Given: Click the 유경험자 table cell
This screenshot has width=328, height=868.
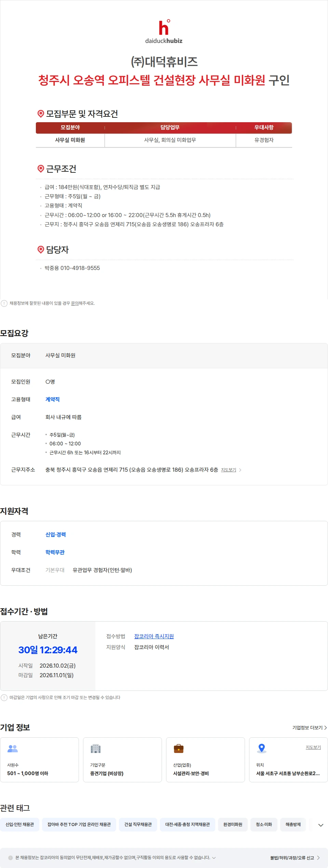Looking at the screenshot, I should click(x=264, y=140).
